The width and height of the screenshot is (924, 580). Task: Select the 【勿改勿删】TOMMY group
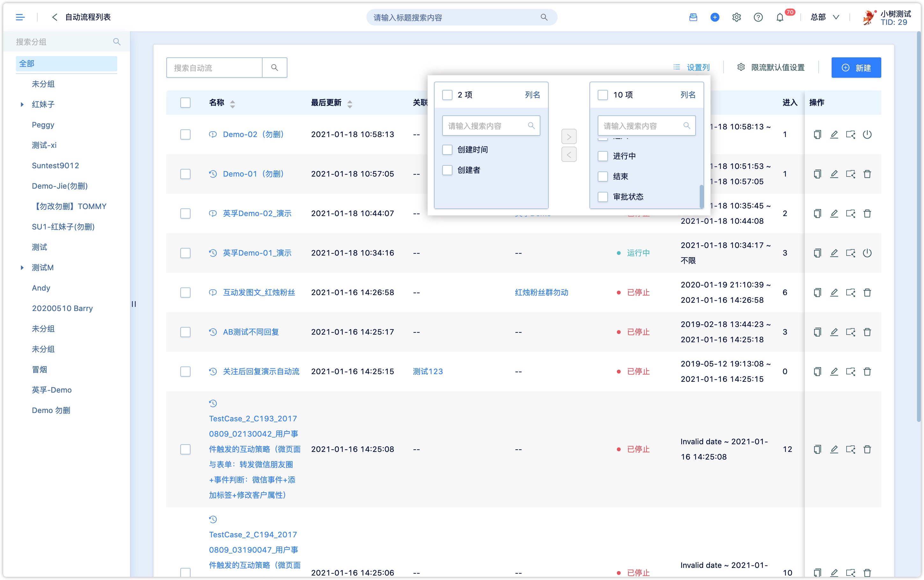pyautogui.click(x=69, y=207)
